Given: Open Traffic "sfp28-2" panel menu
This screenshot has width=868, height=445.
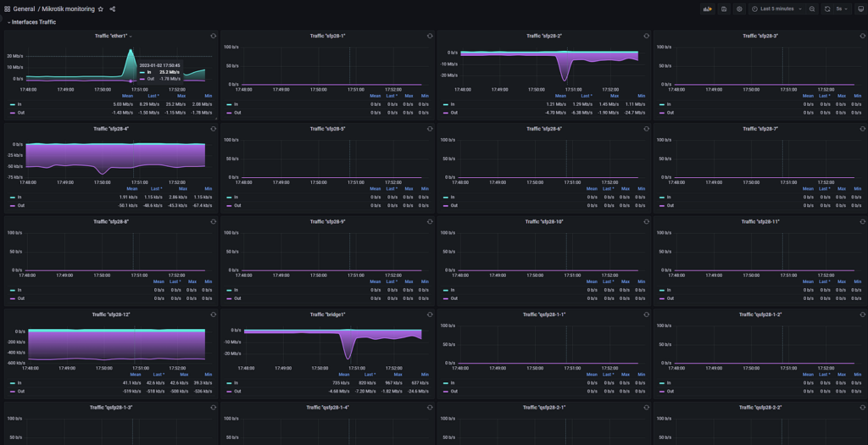Looking at the screenshot, I should 543,36.
